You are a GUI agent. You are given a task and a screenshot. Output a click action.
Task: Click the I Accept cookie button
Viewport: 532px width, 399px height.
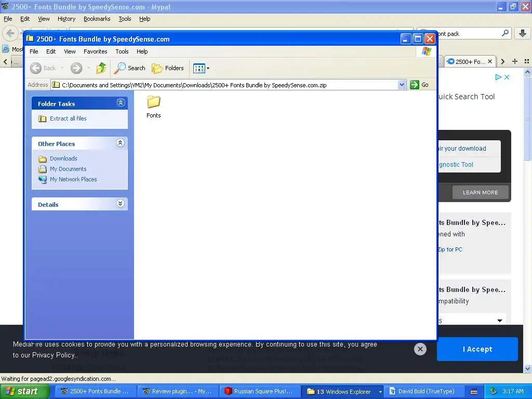477,349
